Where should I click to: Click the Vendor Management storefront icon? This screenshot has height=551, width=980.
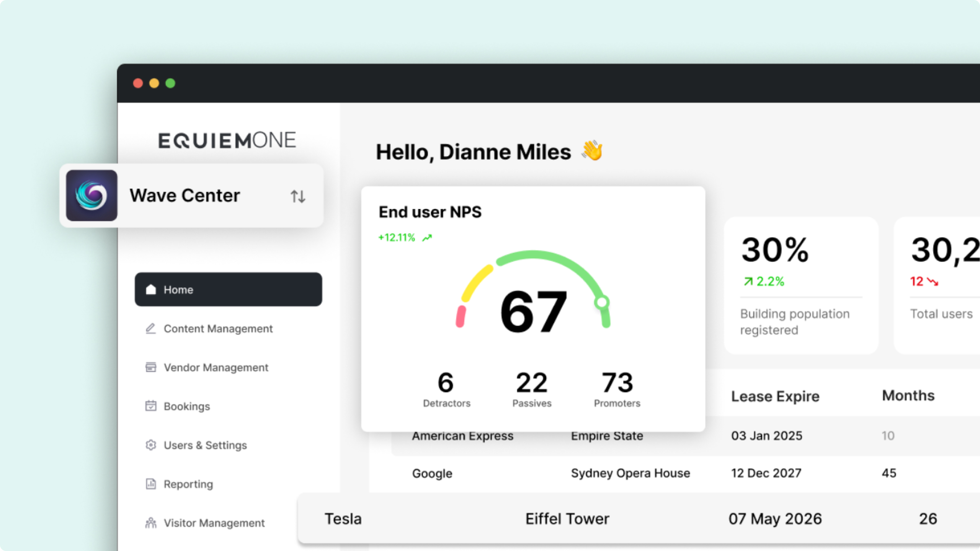coord(151,367)
